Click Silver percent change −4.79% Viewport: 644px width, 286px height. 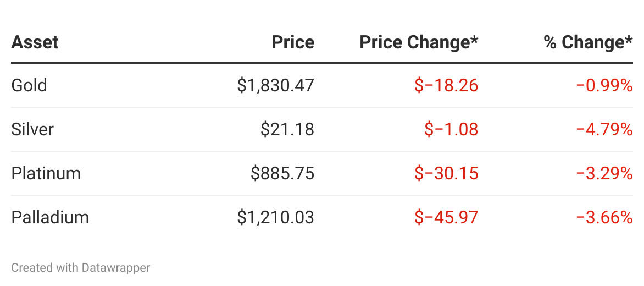pyautogui.click(x=604, y=129)
